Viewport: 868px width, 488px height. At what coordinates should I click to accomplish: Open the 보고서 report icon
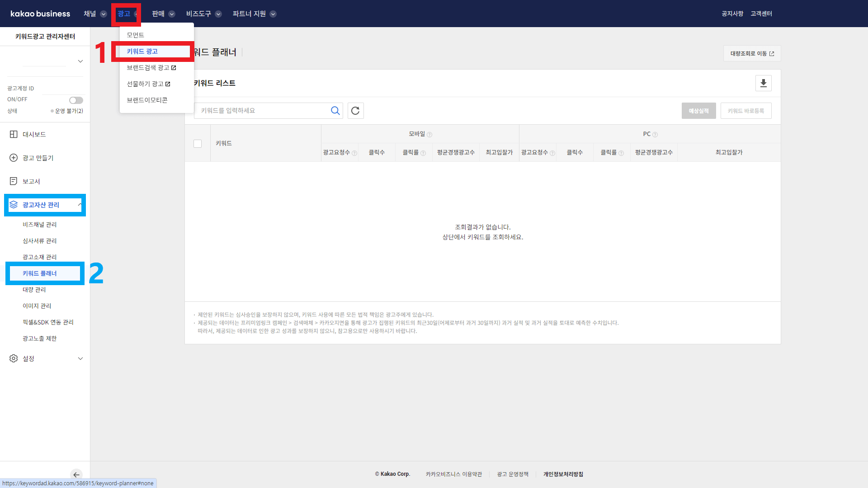(13, 181)
